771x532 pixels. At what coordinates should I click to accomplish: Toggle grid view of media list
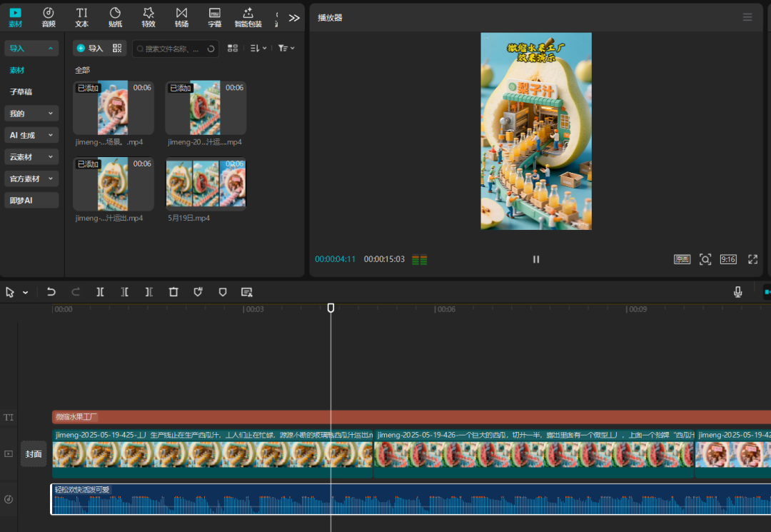tap(233, 49)
